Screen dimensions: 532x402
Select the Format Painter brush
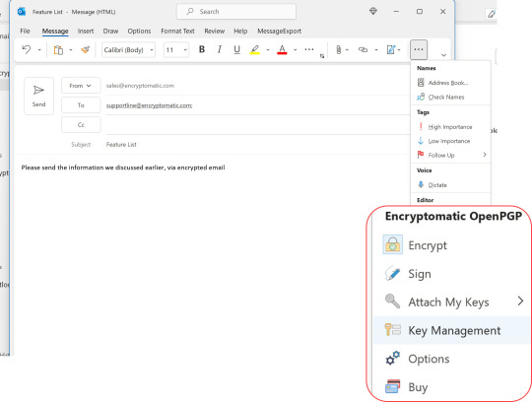tap(85, 50)
